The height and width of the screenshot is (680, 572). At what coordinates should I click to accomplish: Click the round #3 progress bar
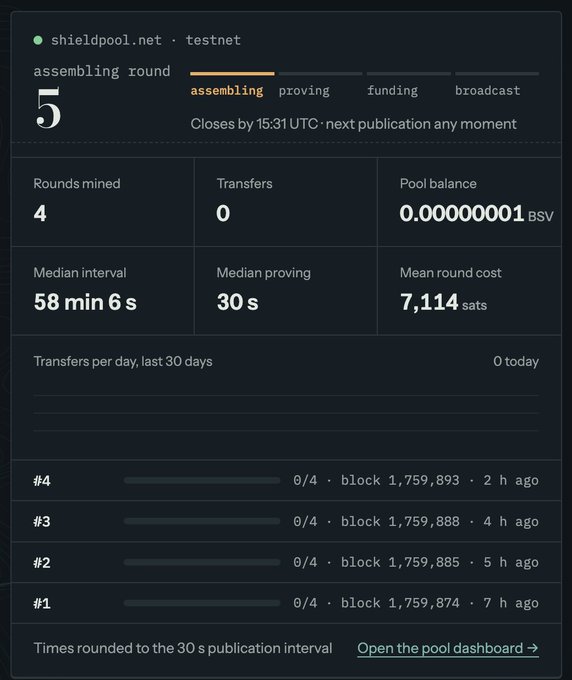[x=202, y=521]
